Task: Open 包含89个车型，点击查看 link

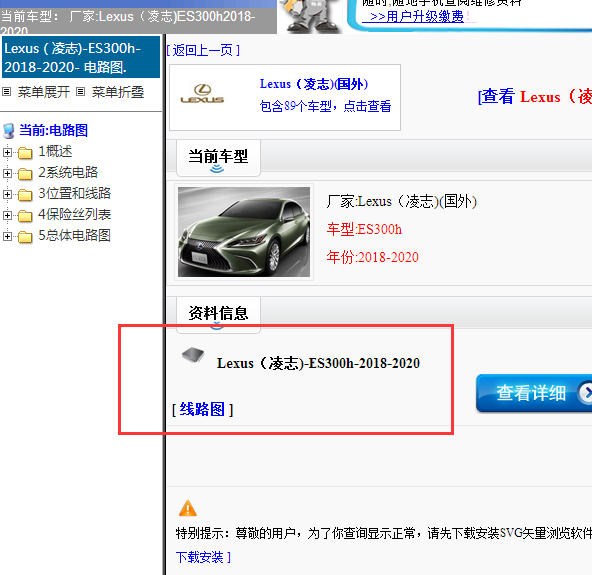Action: [325, 106]
